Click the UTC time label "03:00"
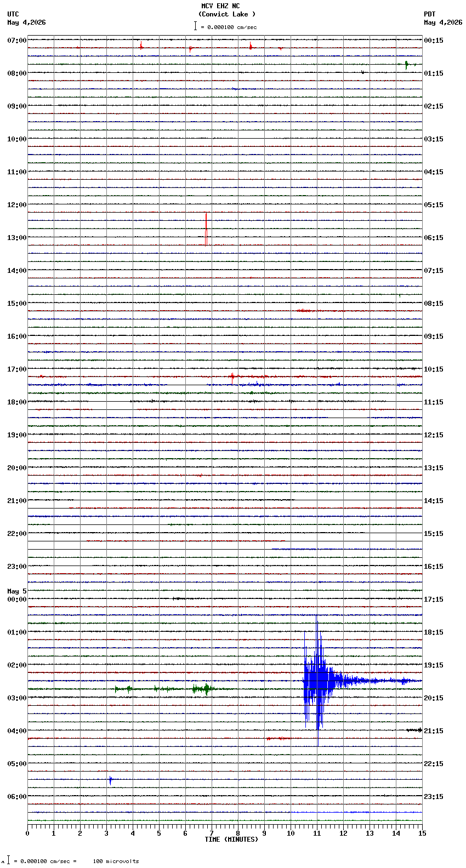The height and width of the screenshot is (868, 466). point(17,698)
